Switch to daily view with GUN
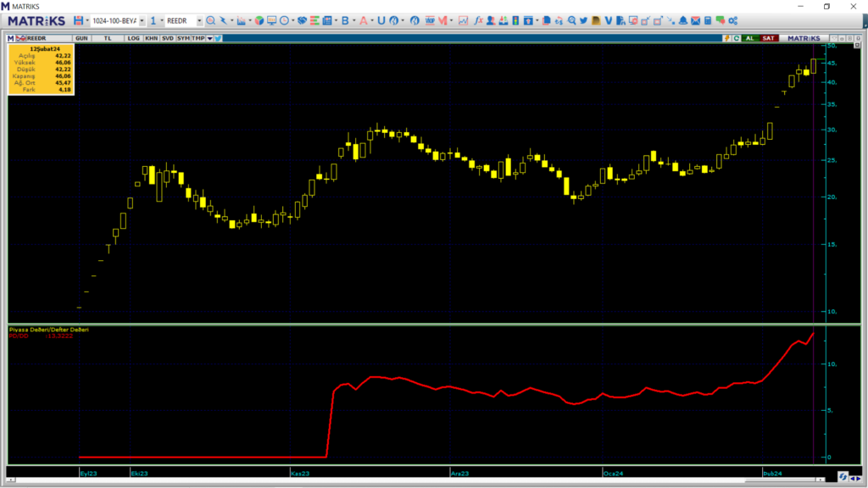The width and height of the screenshot is (868, 488). point(81,38)
